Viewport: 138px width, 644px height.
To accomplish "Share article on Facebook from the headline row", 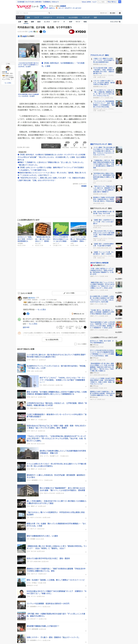I will click(44, 32).
